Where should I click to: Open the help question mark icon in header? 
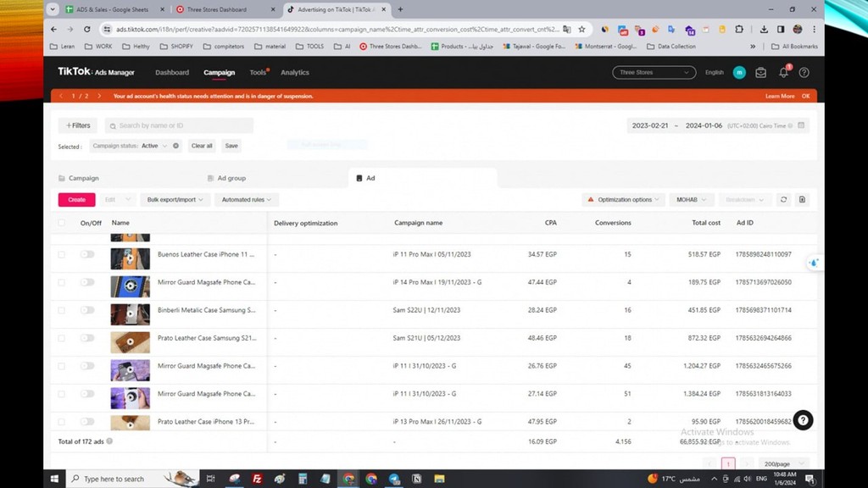804,73
